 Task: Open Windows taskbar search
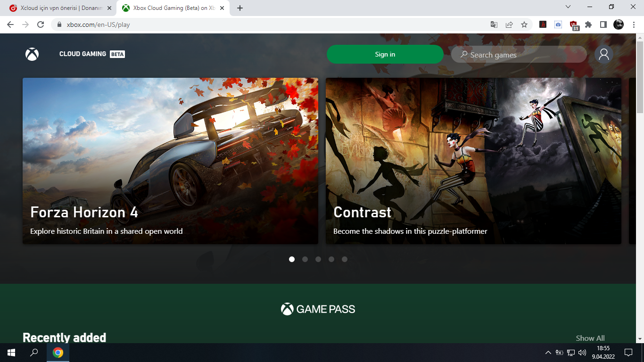click(34, 353)
